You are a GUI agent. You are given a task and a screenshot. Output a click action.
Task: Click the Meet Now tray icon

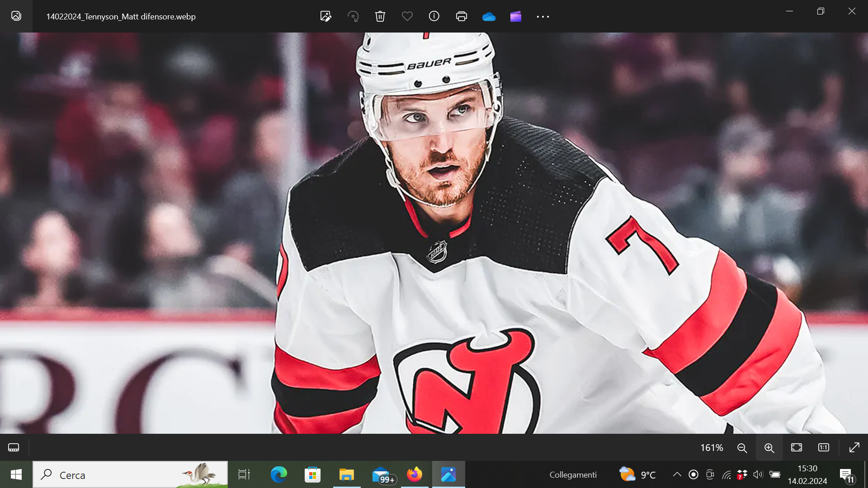pyautogui.click(x=710, y=474)
